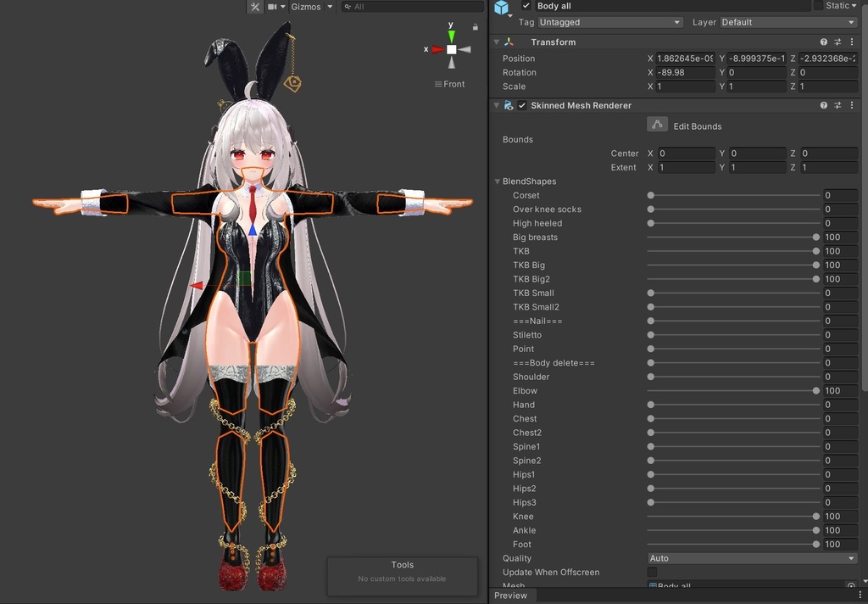Open the Layer Default dropdown

pyautogui.click(x=792, y=22)
